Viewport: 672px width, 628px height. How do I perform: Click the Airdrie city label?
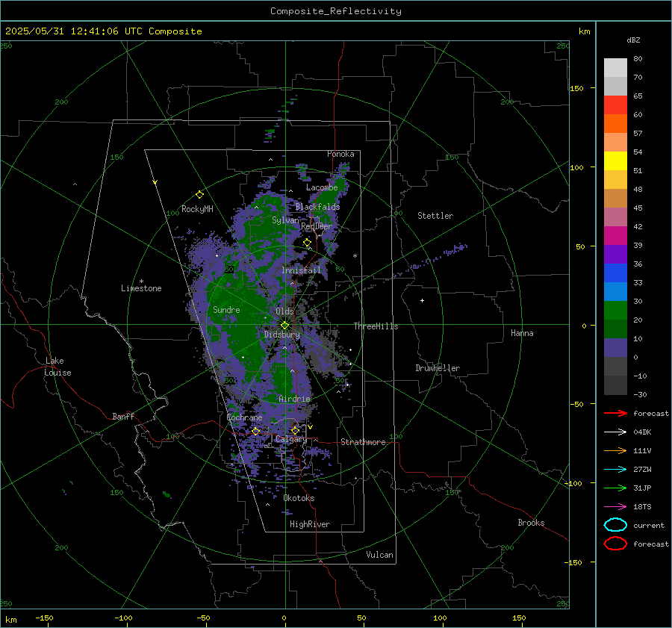(294, 399)
